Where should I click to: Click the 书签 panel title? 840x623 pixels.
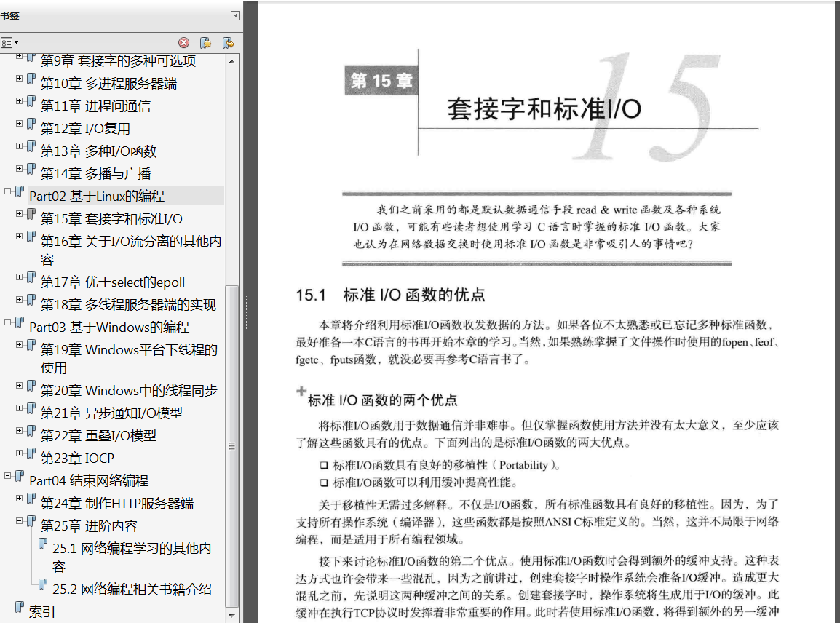(x=9, y=15)
